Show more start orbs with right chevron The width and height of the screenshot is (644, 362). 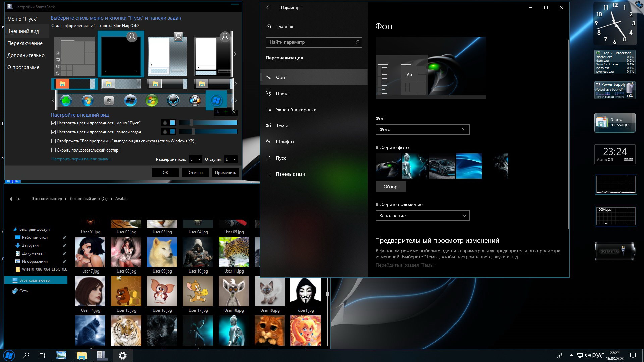(x=236, y=100)
